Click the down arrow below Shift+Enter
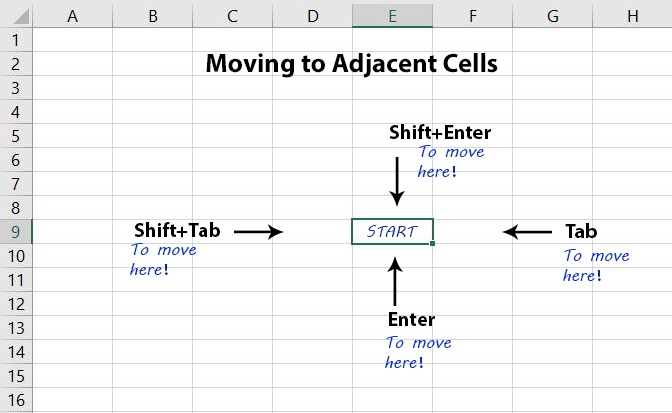 coord(398,181)
